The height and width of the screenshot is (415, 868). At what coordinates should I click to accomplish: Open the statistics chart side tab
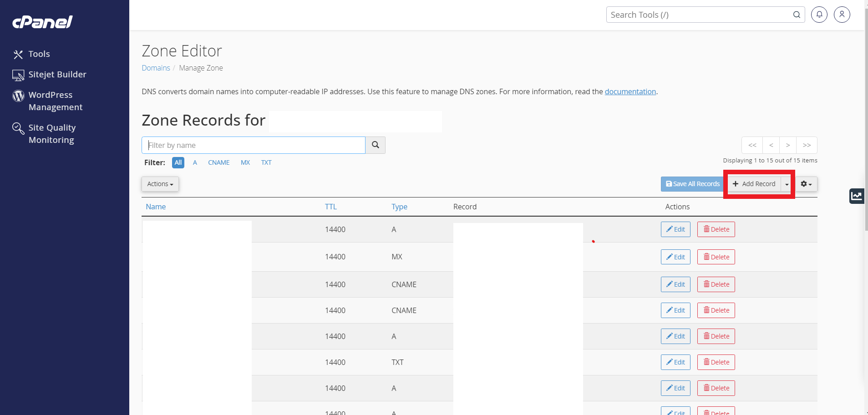(x=857, y=196)
